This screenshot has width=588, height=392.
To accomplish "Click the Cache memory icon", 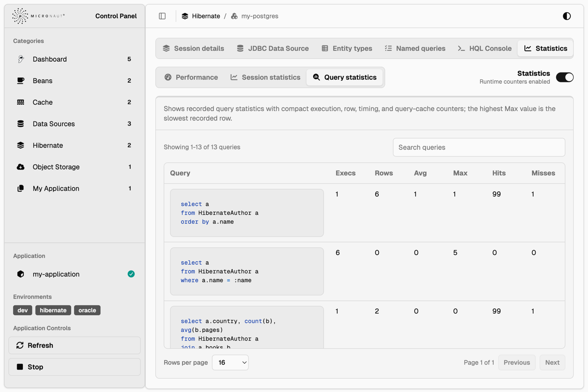I will [21, 102].
